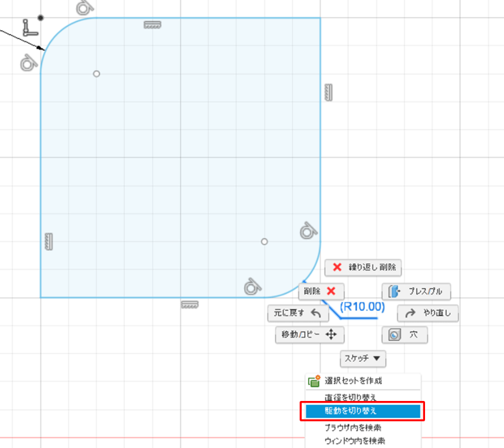This screenshot has width=504, height=448.
Task: Select the top-left arc center point
Action: click(96, 74)
